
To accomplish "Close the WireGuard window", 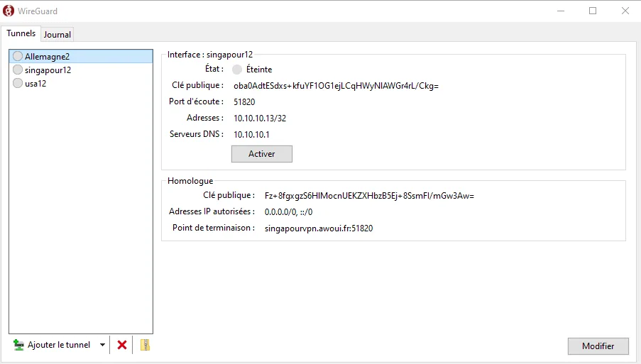I will 625,11.
